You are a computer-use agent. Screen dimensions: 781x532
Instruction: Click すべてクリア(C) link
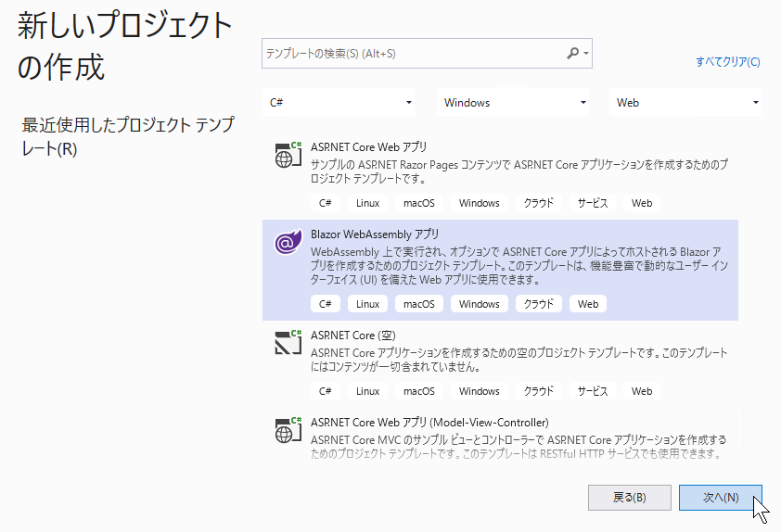[727, 62]
